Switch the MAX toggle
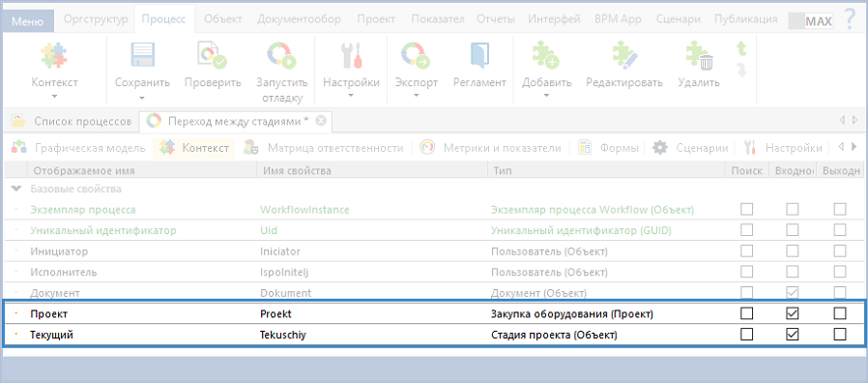Viewport: 868px width, 383px height. point(811,21)
